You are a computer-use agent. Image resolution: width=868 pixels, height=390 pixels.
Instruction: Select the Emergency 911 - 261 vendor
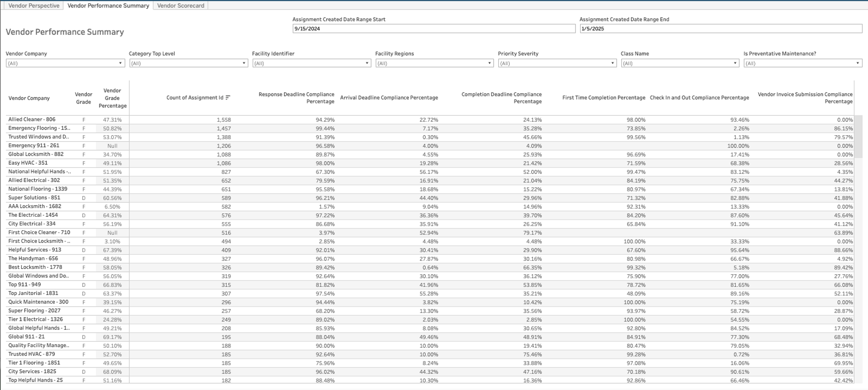(x=33, y=146)
